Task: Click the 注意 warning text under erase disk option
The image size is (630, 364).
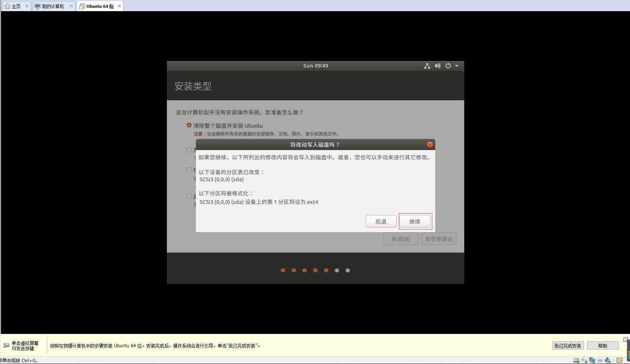Action: pyautogui.click(x=266, y=134)
